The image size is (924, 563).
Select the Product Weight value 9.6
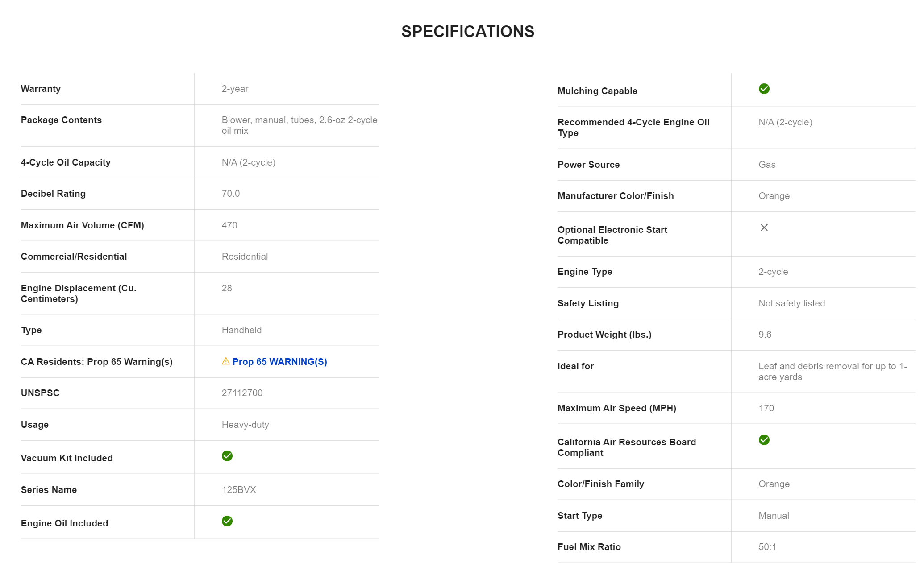pyautogui.click(x=765, y=335)
